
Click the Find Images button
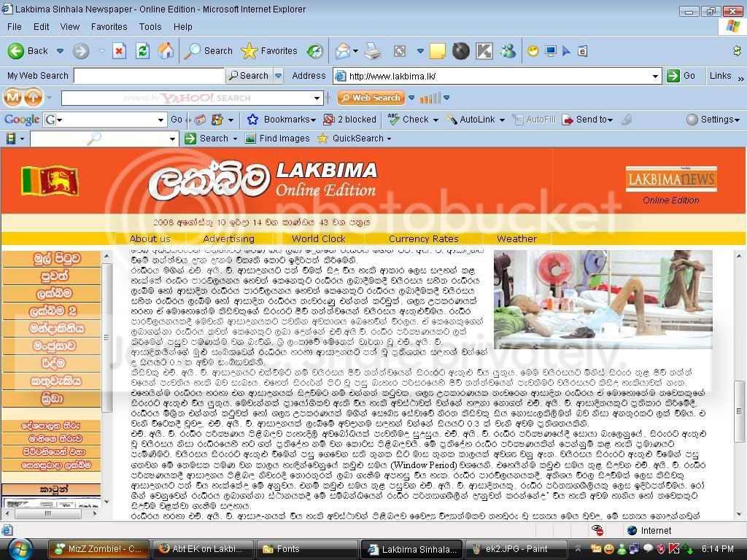276,139
